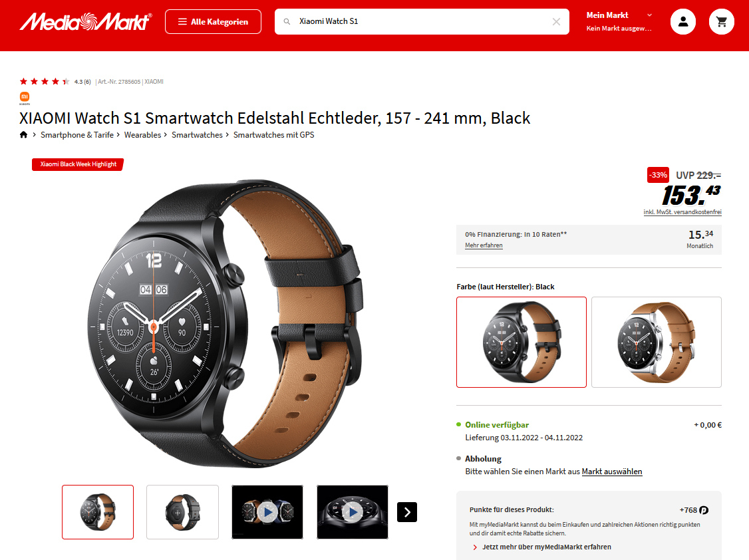Select the Black color variant
Viewport: 749px width, 560px height.
pos(521,342)
